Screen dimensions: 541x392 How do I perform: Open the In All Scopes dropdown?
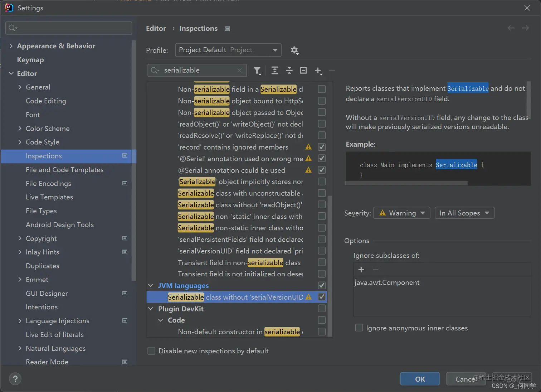[464, 213]
